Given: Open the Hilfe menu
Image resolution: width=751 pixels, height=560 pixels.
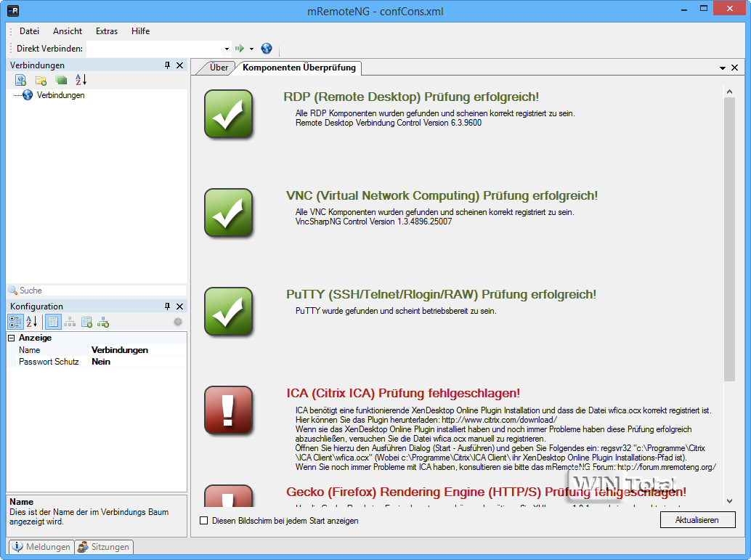Looking at the screenshot, I should point(140,31).
